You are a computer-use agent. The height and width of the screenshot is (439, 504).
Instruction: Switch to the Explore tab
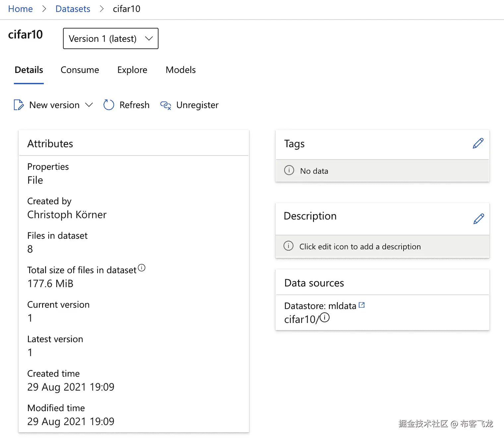coord(132,70)
